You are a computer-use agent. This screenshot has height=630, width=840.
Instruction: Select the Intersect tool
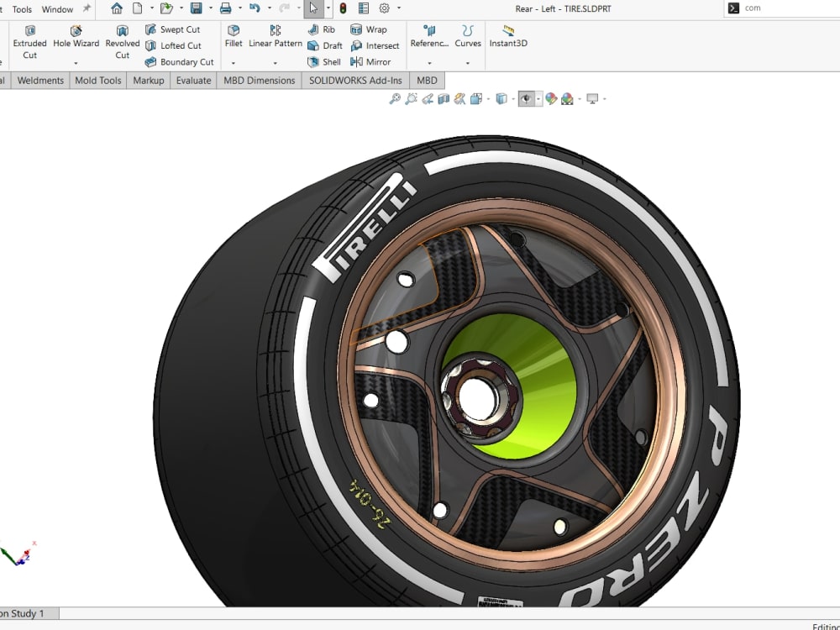click(375, 46)
